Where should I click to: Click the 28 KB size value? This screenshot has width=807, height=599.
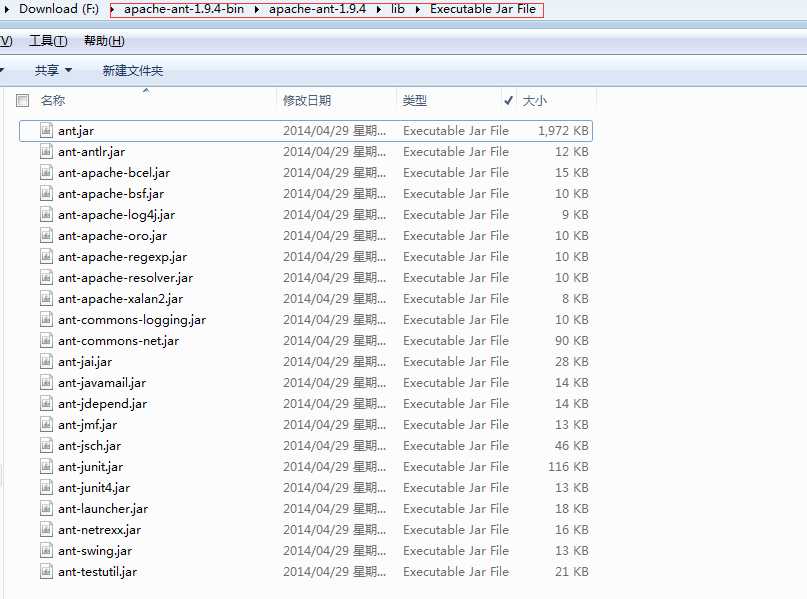pos(572,361)
